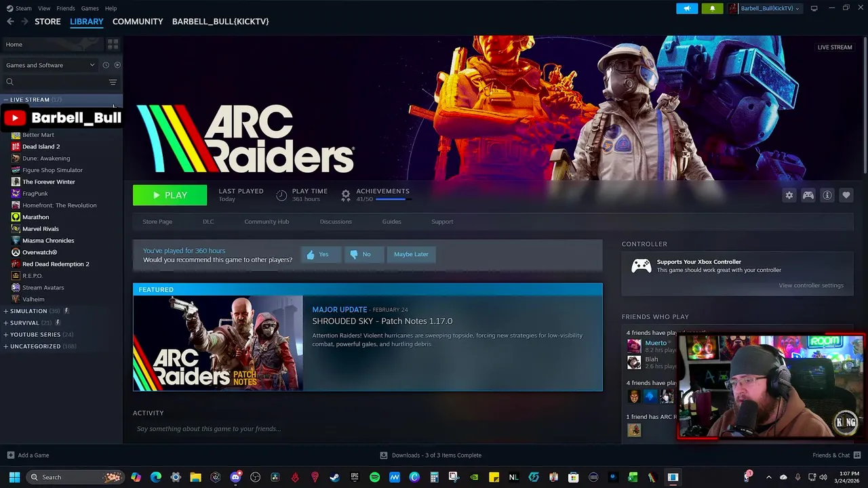Open the SHROUDED SKY patch notes thumbnail
Image resolution: width=868 pixels, height=488 pixels.
click(x=218, y=344)
